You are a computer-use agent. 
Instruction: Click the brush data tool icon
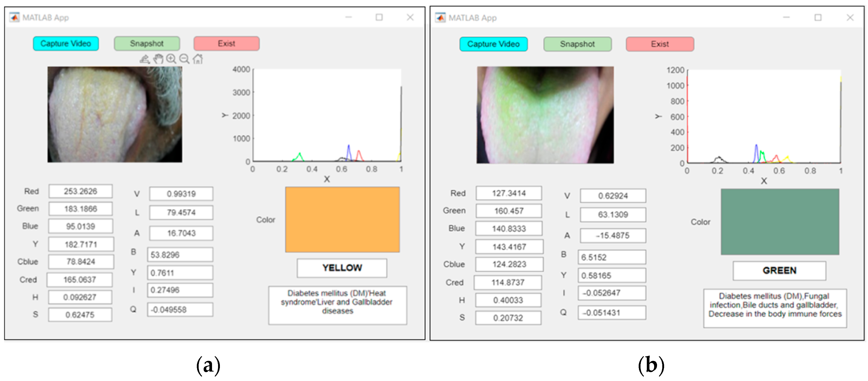(145, 59)
